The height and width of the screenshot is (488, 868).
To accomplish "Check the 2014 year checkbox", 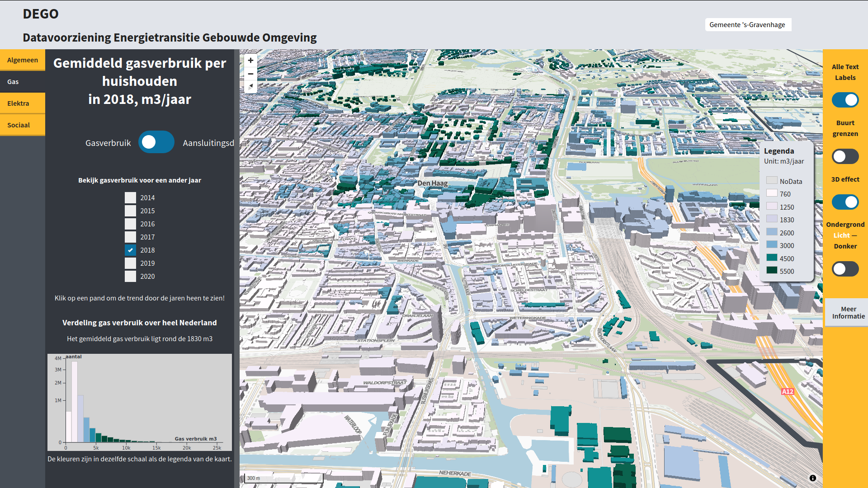I will point(130,197).
